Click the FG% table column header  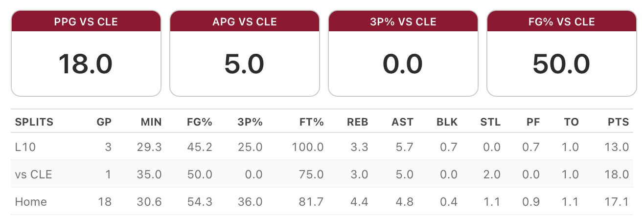coord(199,122)
